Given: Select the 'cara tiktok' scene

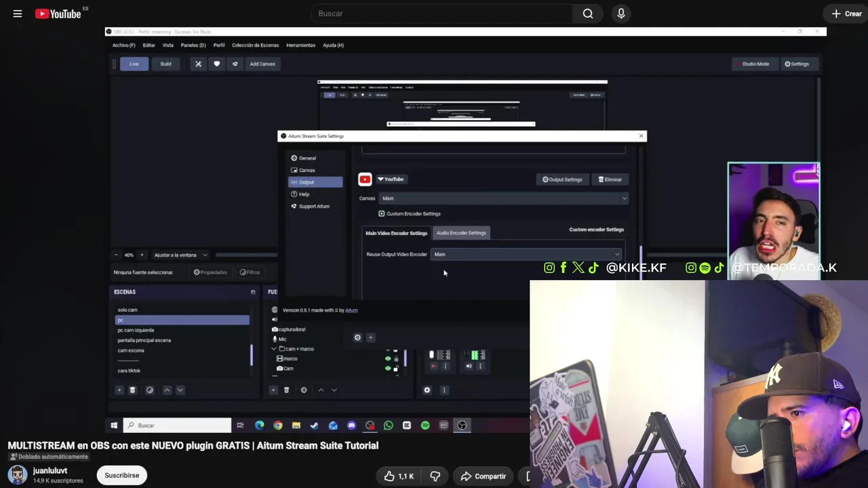Looking at the screenshot, I should (x=182, y=371).
